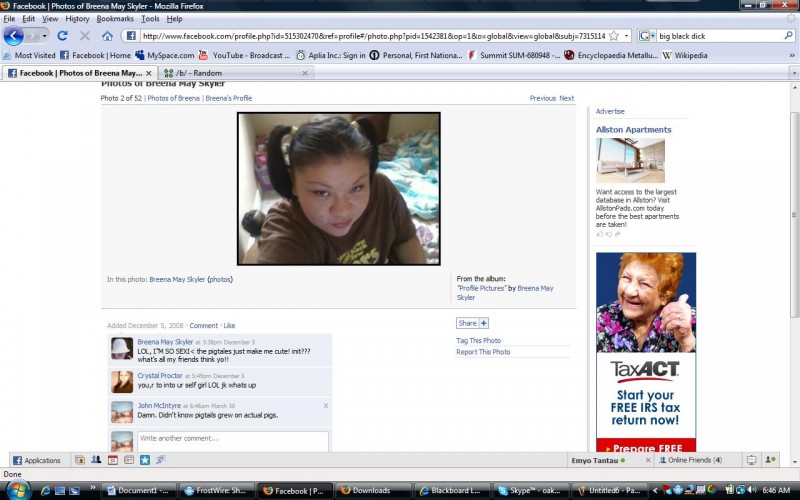The image size is (800, 500).
Task: Click the Photos app icon in Facebook bar
Action: click(x=80, y=460)
